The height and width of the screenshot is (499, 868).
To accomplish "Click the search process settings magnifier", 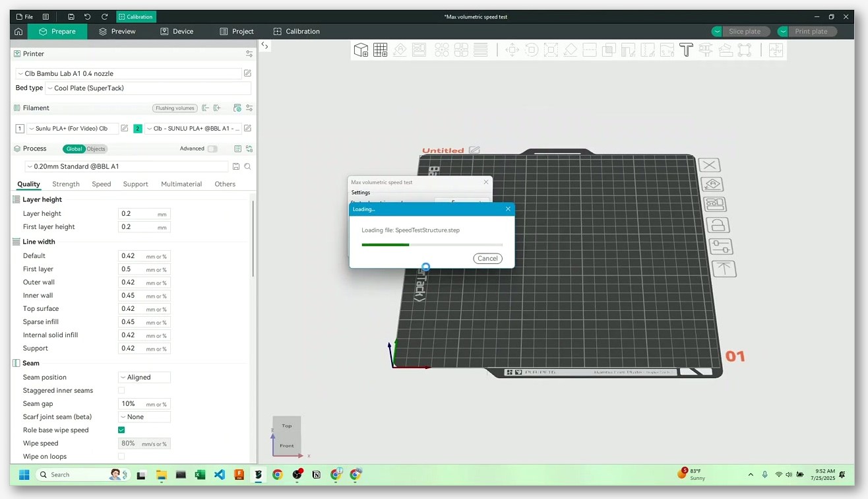I will (247, 166).
